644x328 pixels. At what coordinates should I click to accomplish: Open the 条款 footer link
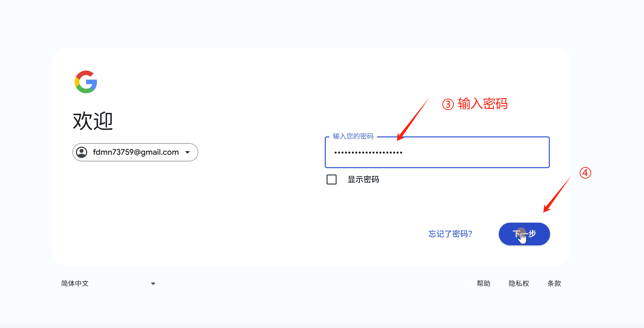(554, 283)
